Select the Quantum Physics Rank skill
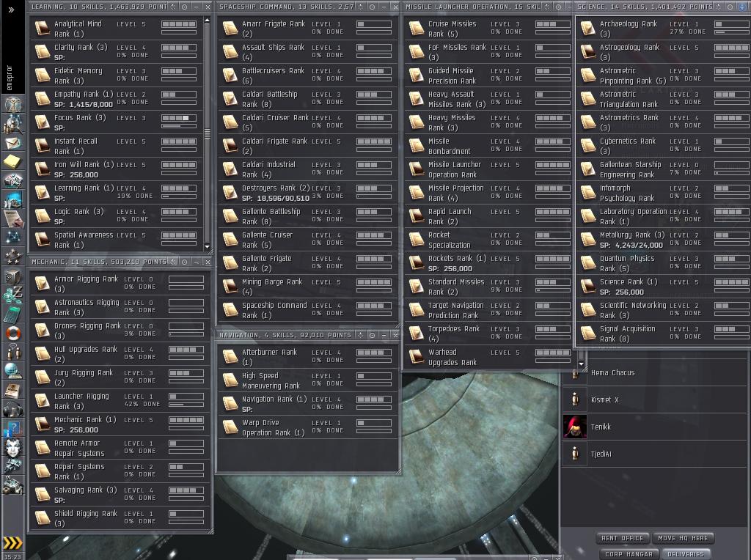The image size is (751, 560). point(663,263)
